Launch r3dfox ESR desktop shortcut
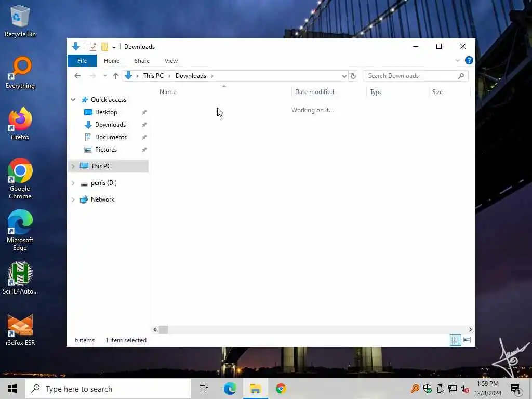This screenshot has width=532, height=399. pyautogui.click(x=20, y=329)
